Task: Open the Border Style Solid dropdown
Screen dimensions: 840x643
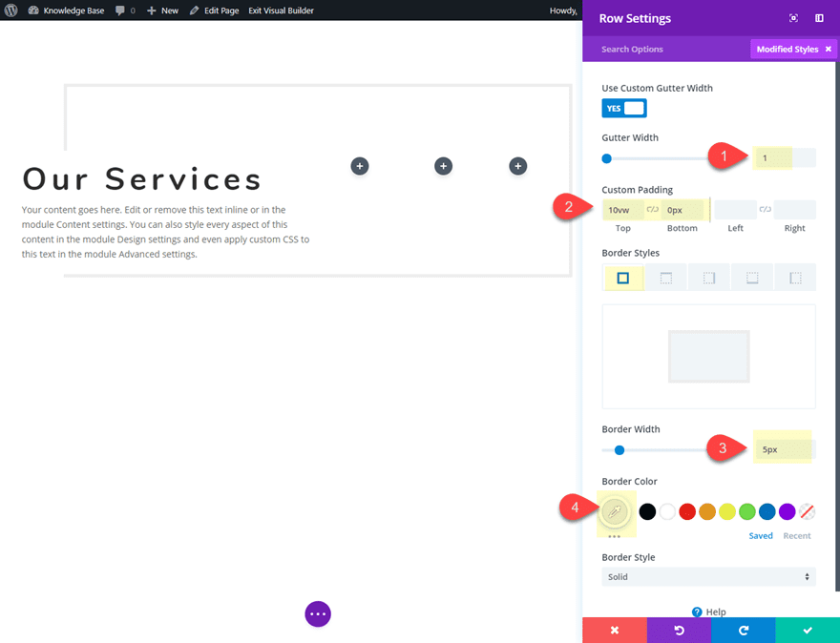Action: [708, 576]
